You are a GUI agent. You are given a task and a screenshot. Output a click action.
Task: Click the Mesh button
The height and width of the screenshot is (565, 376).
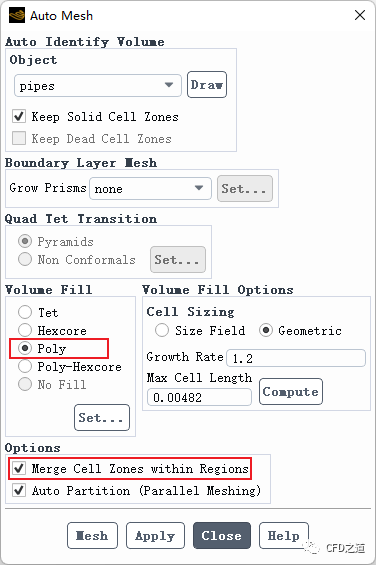click(92, 535)
